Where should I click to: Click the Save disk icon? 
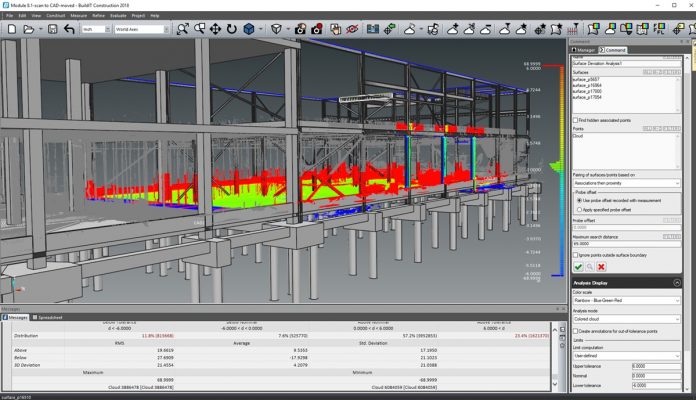tap(52, 29)
